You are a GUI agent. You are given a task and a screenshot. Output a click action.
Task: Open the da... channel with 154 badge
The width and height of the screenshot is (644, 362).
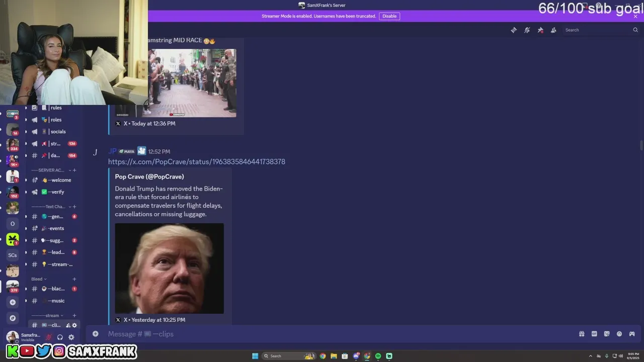(54, 155)
